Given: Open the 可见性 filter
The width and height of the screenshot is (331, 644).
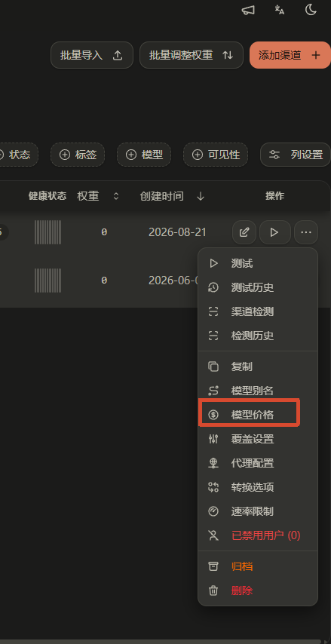Looking at the screenshot, I should pyautogui.click(x=216, y=155).
